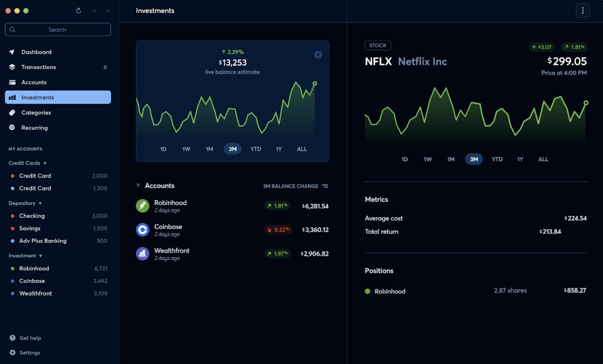Click the Transactions stack icon

[12, 67]
